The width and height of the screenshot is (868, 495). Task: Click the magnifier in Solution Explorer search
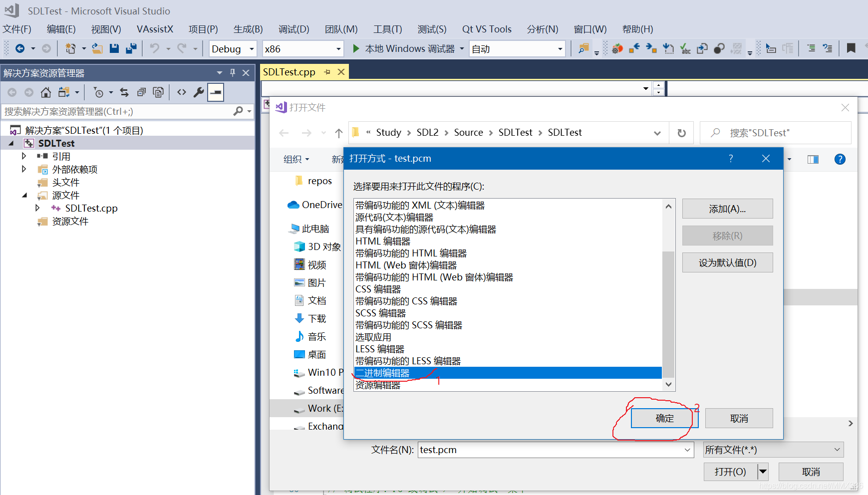[x=238, y=111]
